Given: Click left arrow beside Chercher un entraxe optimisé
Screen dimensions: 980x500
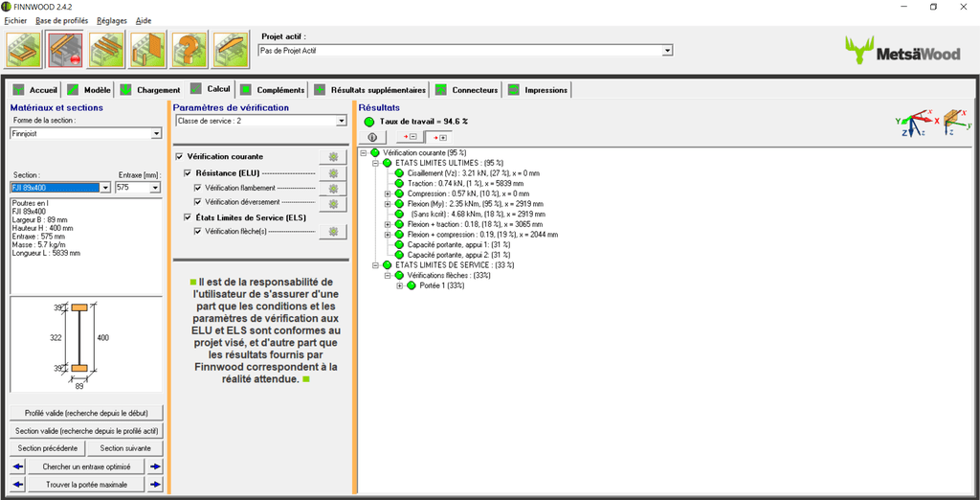Looking at the screenshot, I should point(17,466).
